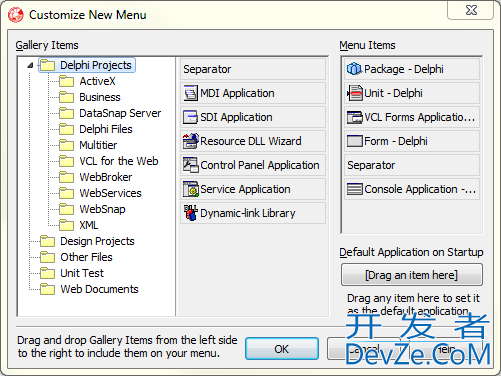Image resolution: width=501 pixels, height=376 pixels.
Task: Click the Drag an item here box
Action: point(412,275)
